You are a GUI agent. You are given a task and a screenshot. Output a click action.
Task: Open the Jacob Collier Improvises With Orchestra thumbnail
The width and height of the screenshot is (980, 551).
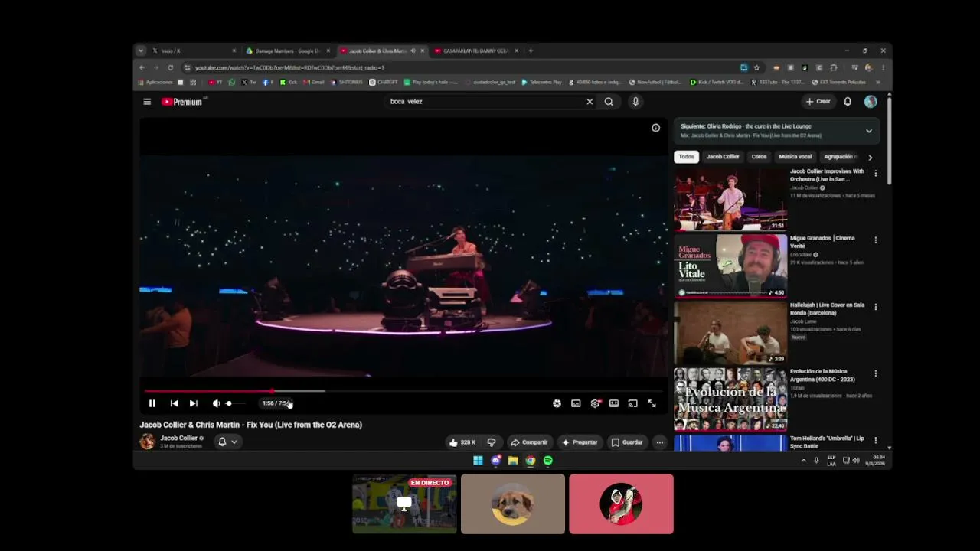pos(730,199)
